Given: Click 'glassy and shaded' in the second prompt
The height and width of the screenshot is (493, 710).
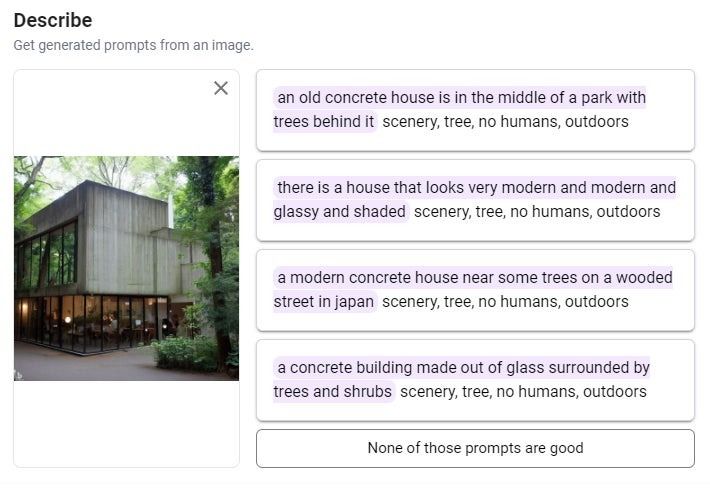Looking at the screenshot, I should [x=340, y=212].
